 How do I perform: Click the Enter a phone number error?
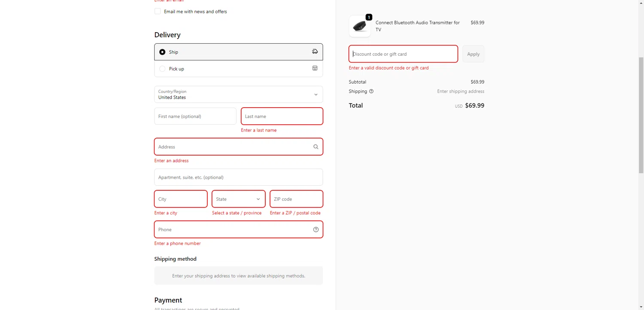pyautogui.click(x=177, y=243)
